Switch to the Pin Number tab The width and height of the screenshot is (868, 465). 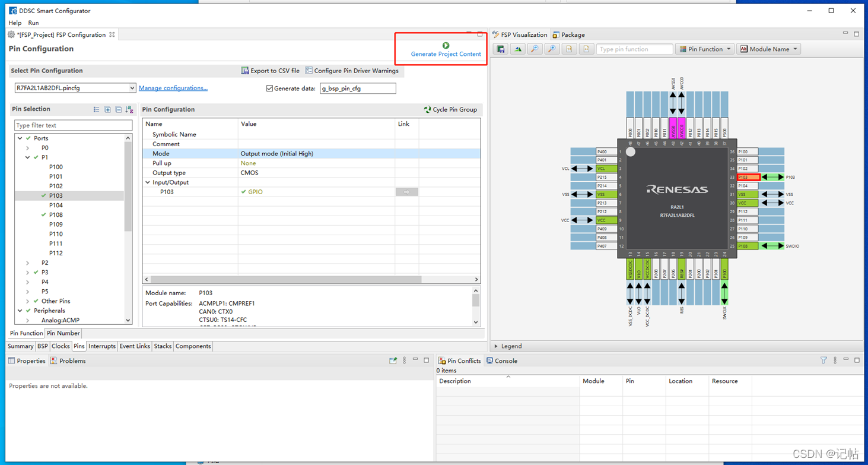(63, 333)
